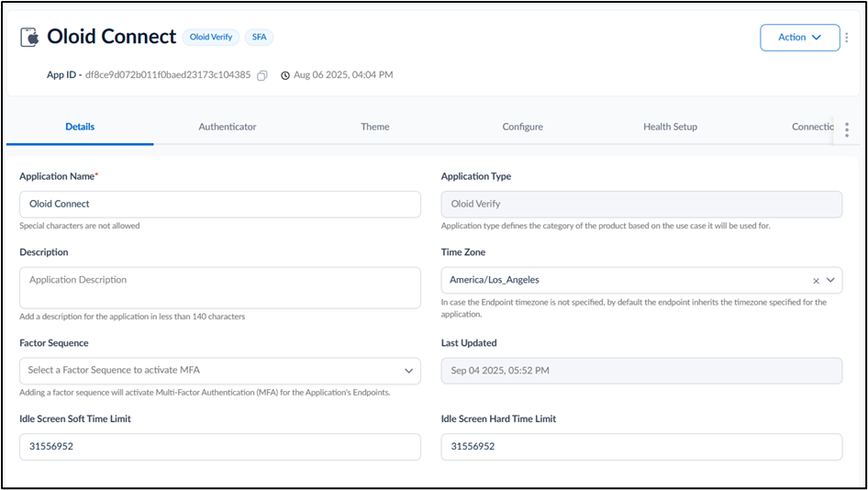868x490 pixels.
Task: Click the SFA badge
Action: 259,37
